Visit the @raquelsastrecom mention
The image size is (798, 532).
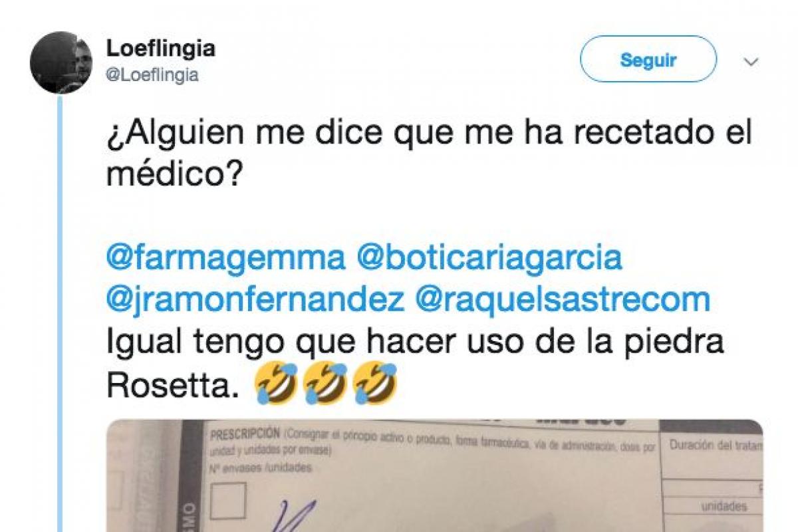click(x=563, y=301)
